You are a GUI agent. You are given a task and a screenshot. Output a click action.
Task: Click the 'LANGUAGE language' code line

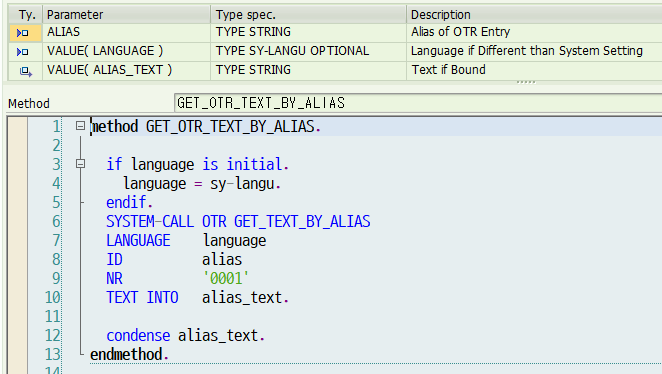click(x=186, y=241)
